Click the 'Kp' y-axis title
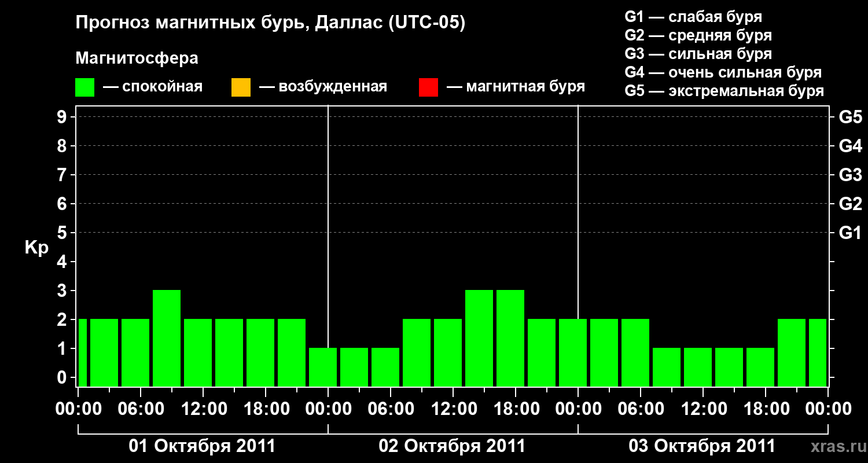Viewport: 868px width, 463px height. [36, 248]
